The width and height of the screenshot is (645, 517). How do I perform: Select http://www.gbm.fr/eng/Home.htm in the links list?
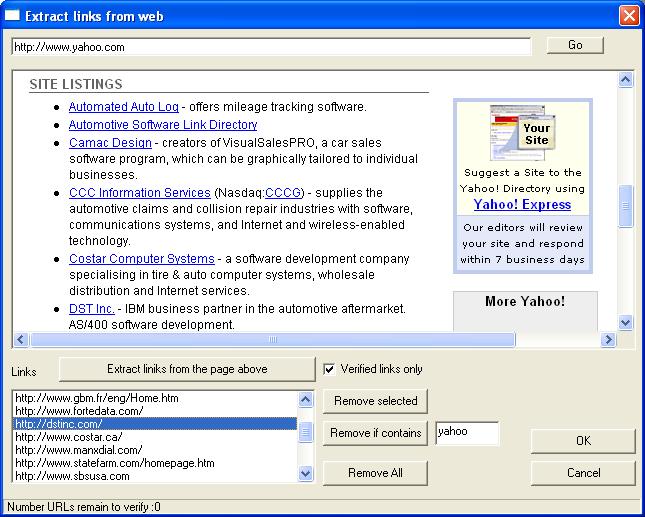pyautogui.click(x=155, y=398)
